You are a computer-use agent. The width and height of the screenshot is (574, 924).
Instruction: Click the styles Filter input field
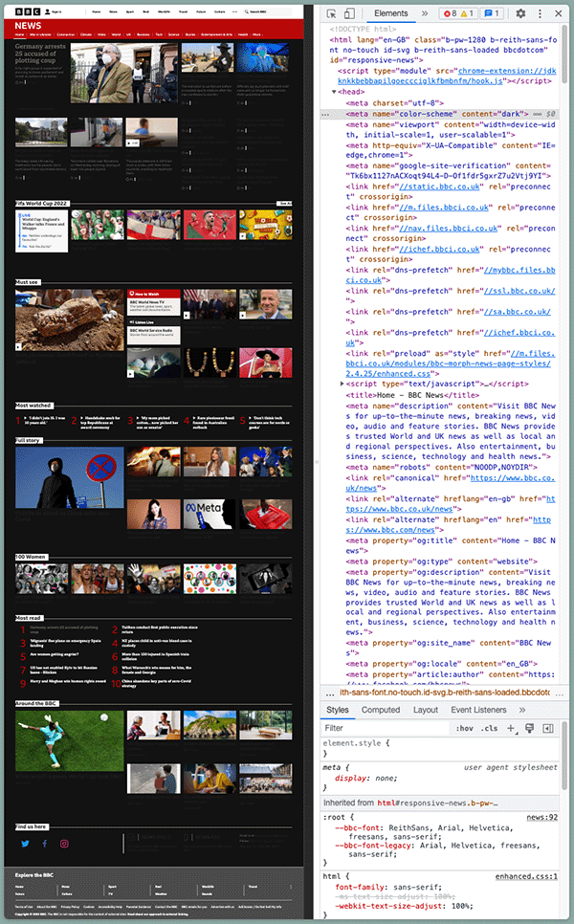tap(386, 728)
